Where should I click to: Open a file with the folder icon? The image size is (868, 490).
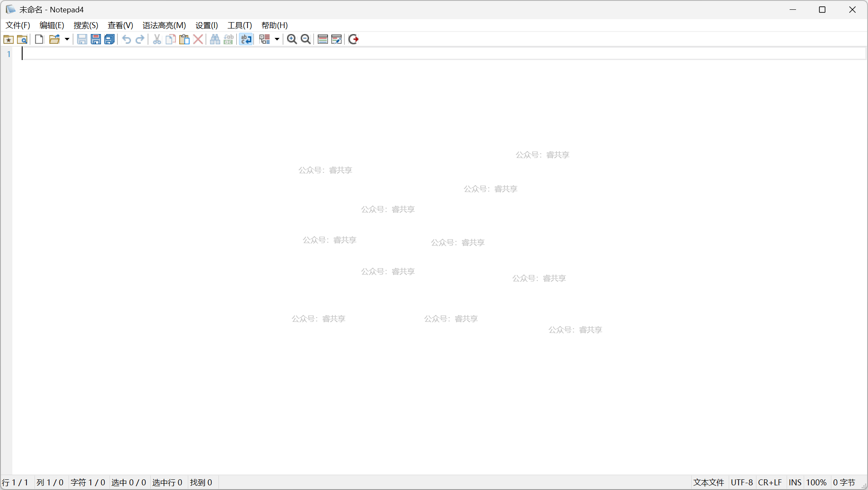(54, 40)
